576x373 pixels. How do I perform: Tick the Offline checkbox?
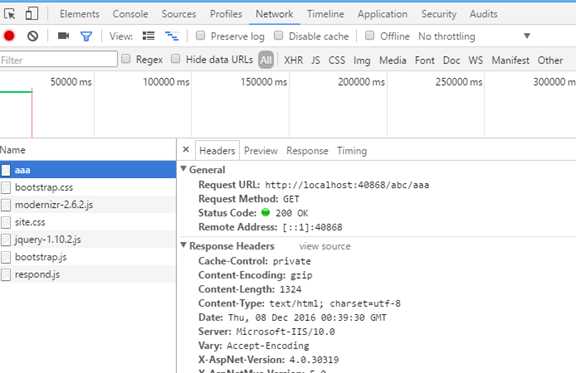370,36
